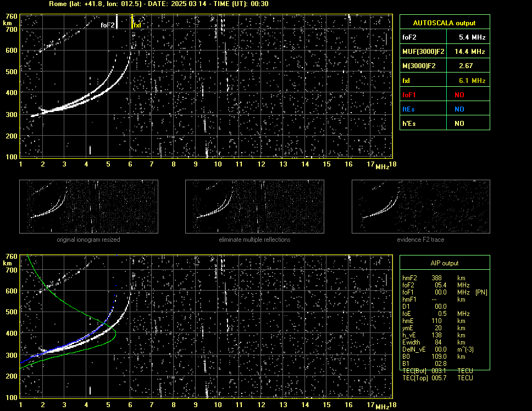Click the red 'NO' value for foF1

(459, 95)
